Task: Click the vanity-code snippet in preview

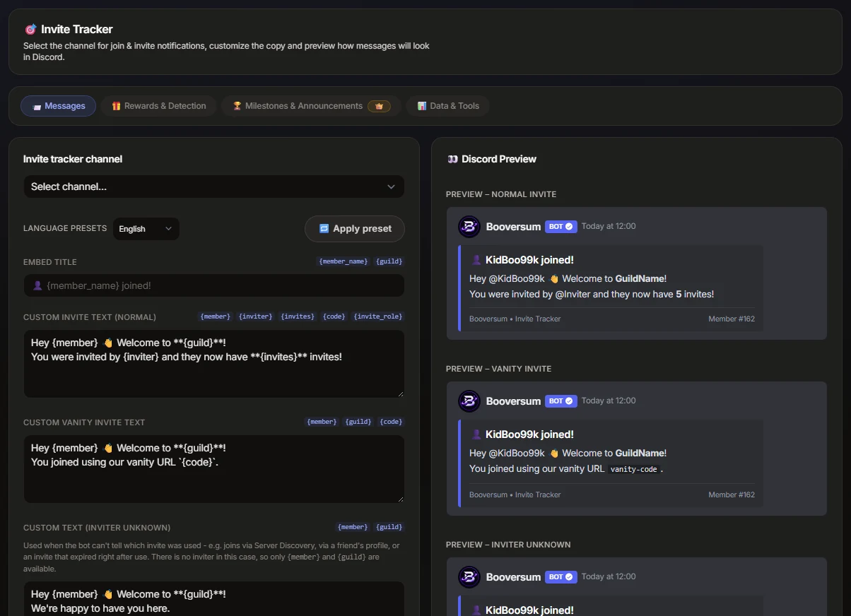Action: point(634,469)
